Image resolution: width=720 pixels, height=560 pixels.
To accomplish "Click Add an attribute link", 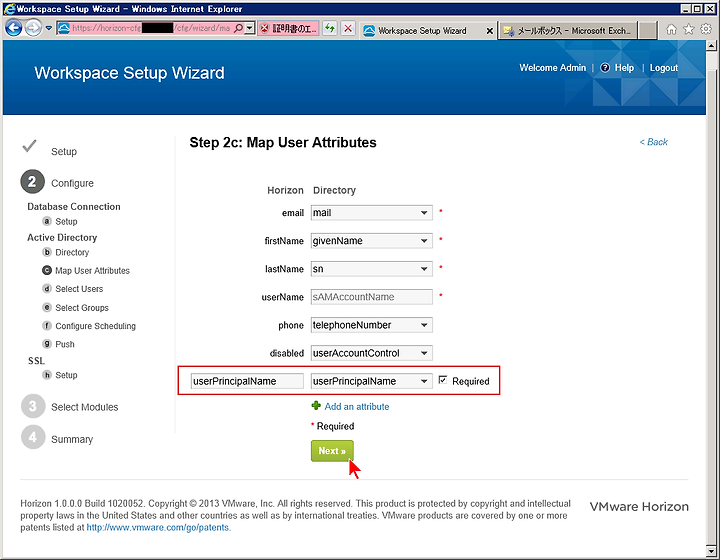I will [357, 407].
